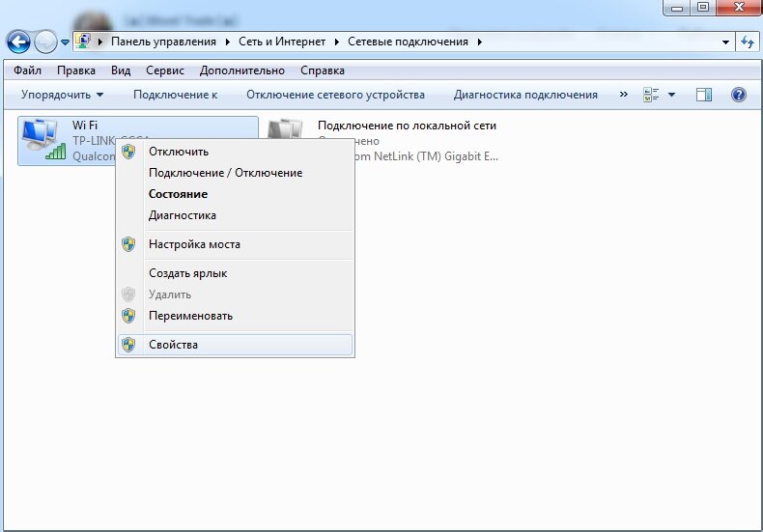Screen dimensions: 763x532
Task: Show more toolbar commands with » chevron
Action: coord(623,95)
